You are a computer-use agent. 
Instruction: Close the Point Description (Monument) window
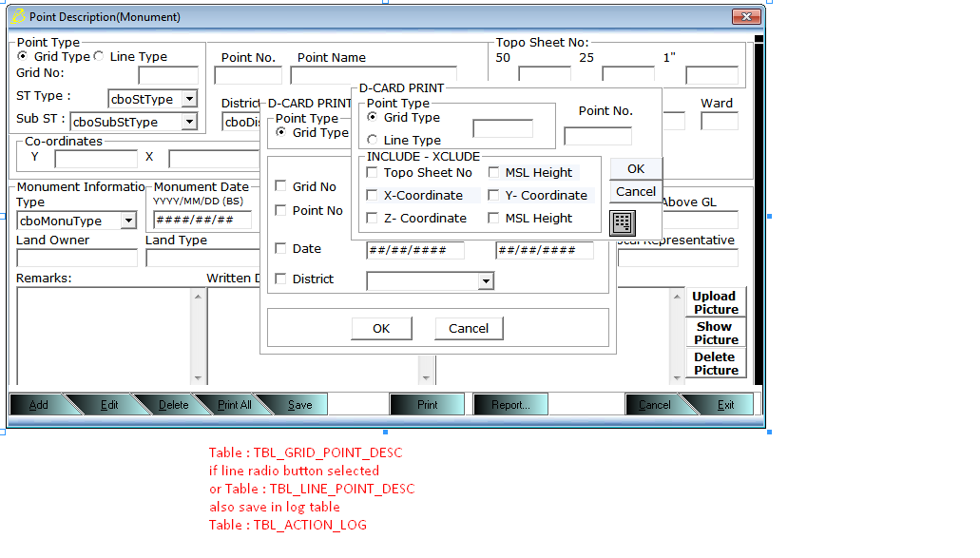[746, 17]
